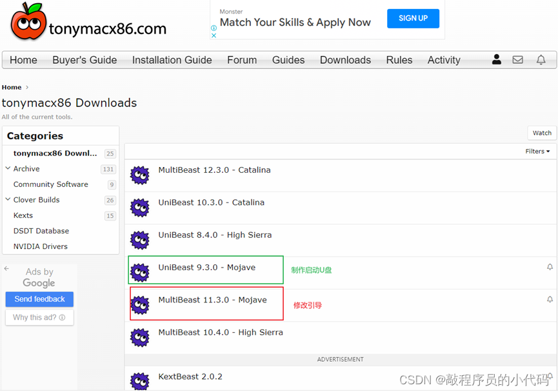Viewport: 558px width, 392px height.
Task: Click the UniBeast 10.3.0 Catalina monster icon
Action: click(x=140, y=208)
